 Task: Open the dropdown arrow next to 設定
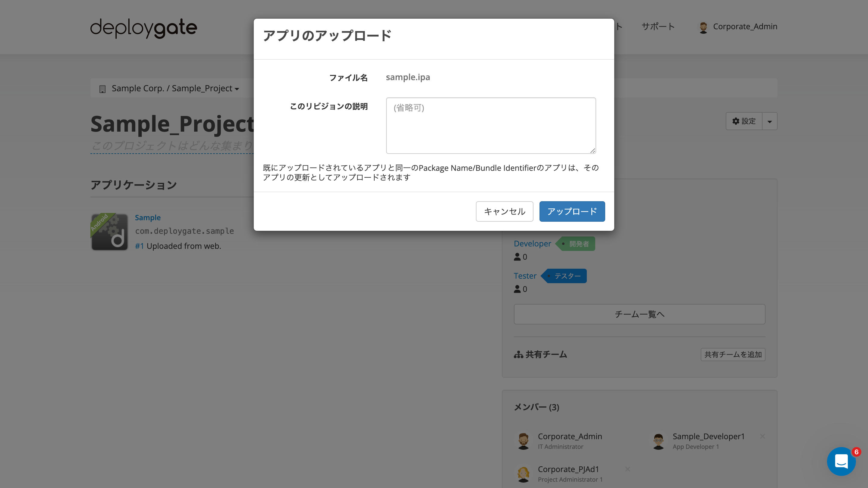point(770,121)
